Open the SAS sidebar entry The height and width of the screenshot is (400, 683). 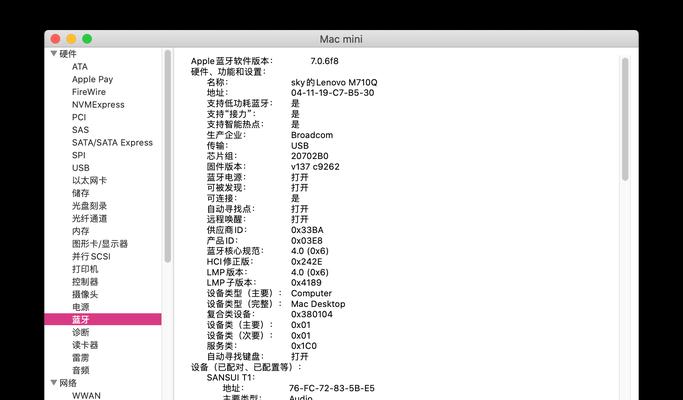[x=80, y=130]
